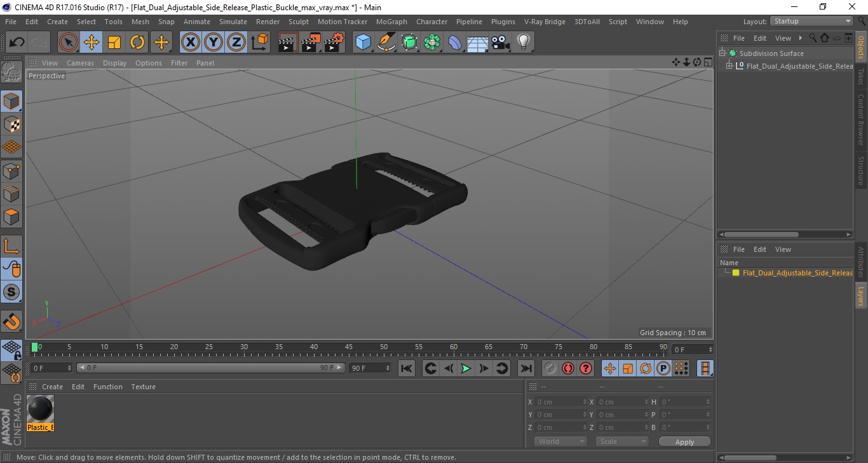Expand the Flat_Dual_Adjustable object tree
The image size is (868, 463).
click(729, 66)
